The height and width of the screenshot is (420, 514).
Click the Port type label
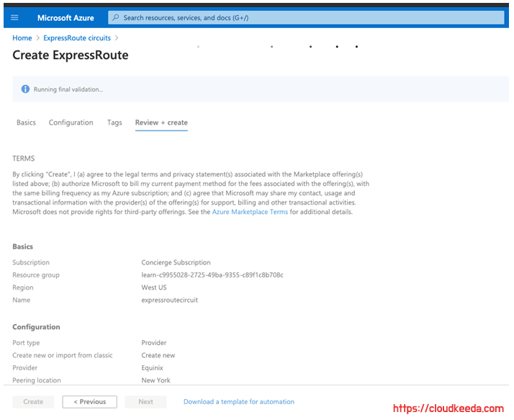[26, 343]
